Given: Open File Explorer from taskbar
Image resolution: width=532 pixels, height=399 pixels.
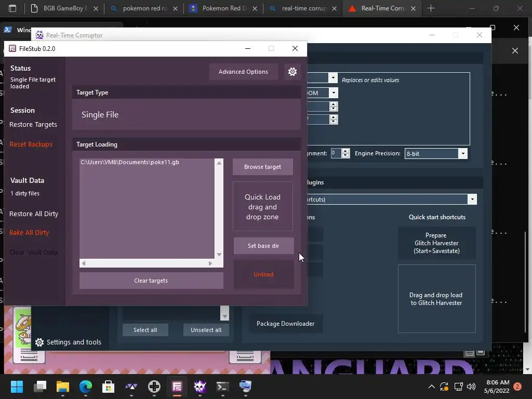Looking at the screenshot, I should point(63,387).
